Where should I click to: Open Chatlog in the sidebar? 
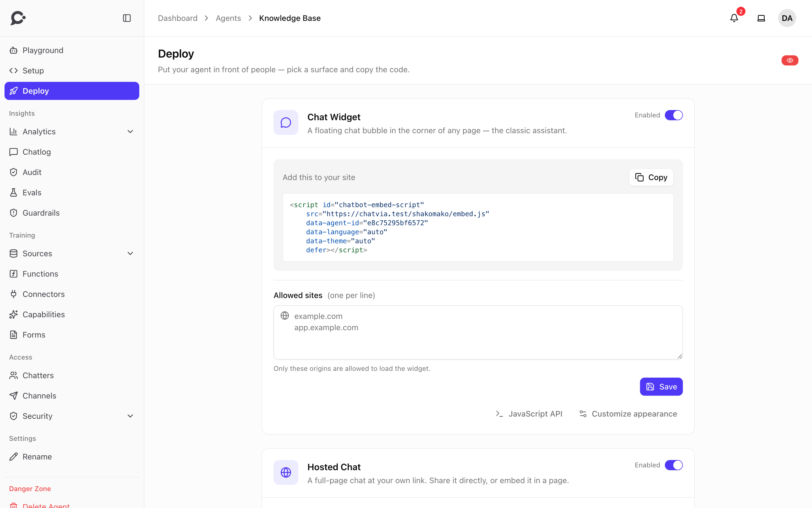(72, 152)
